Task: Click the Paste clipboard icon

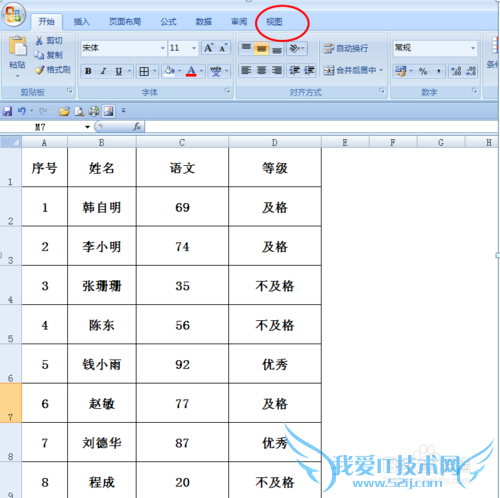Action: 17,46
